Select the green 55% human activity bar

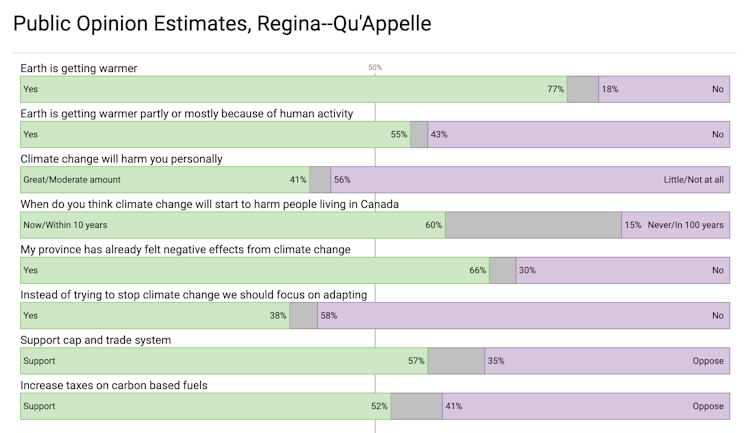tap(215, 134)
